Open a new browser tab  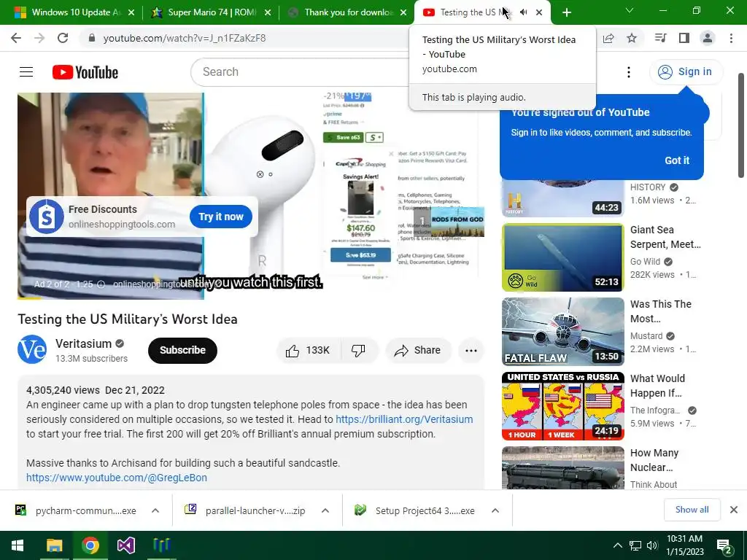coord(566,12)
